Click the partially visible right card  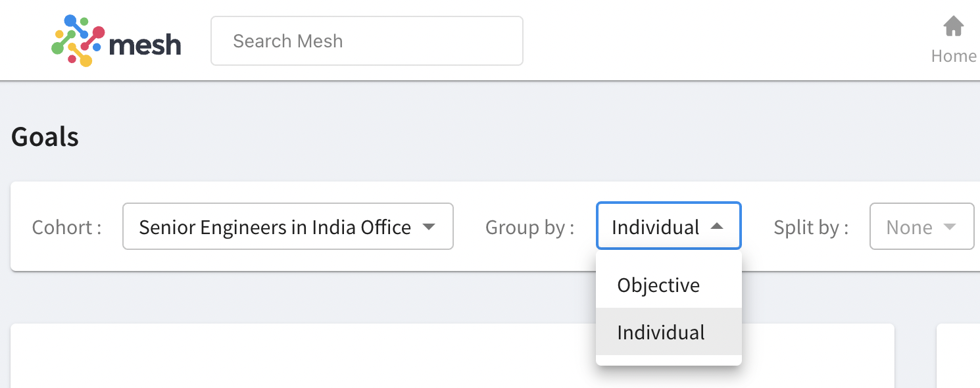pos(958,356)
